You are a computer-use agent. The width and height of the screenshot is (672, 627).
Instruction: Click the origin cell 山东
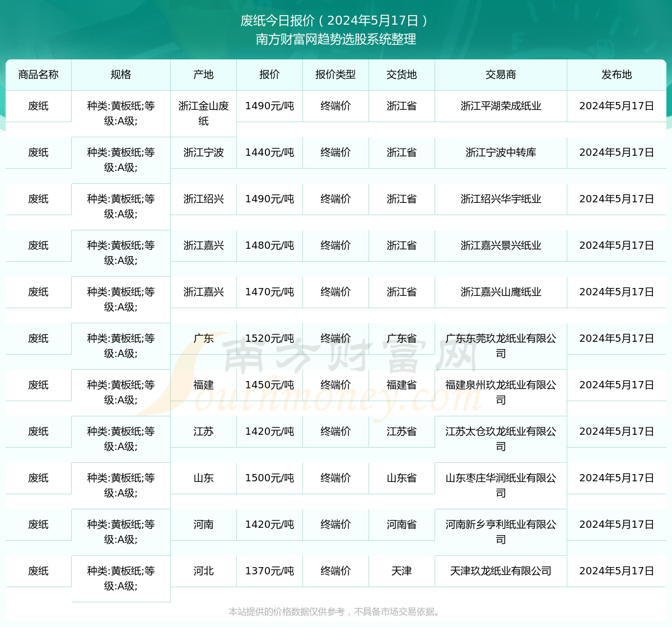coord(203,478)
